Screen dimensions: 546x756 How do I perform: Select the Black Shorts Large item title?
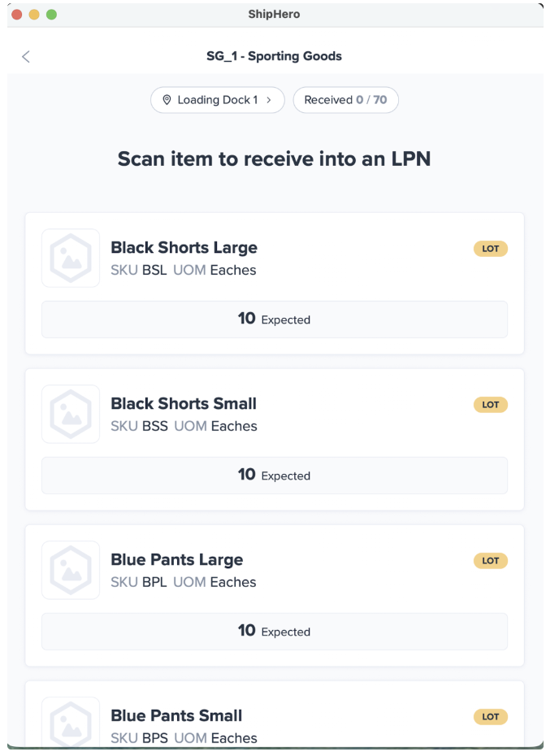[184, 248]
